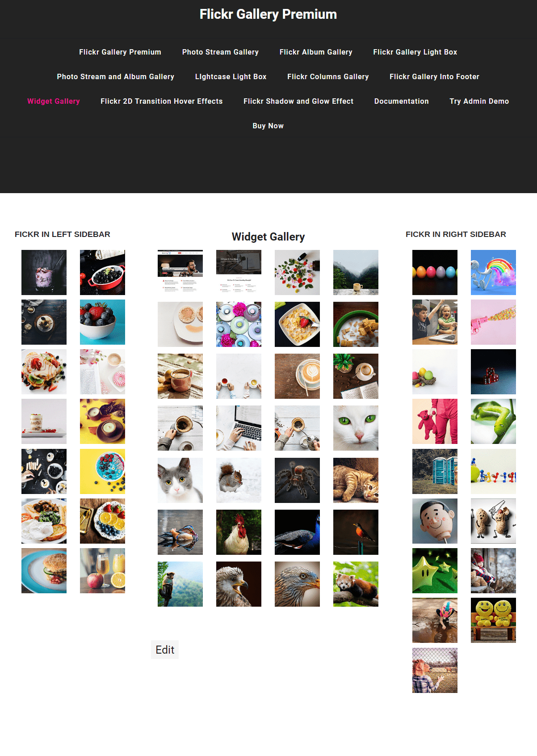537x756 pixels.
Task: Click the Edit button below the gallery
Action: tap(165, 650)
